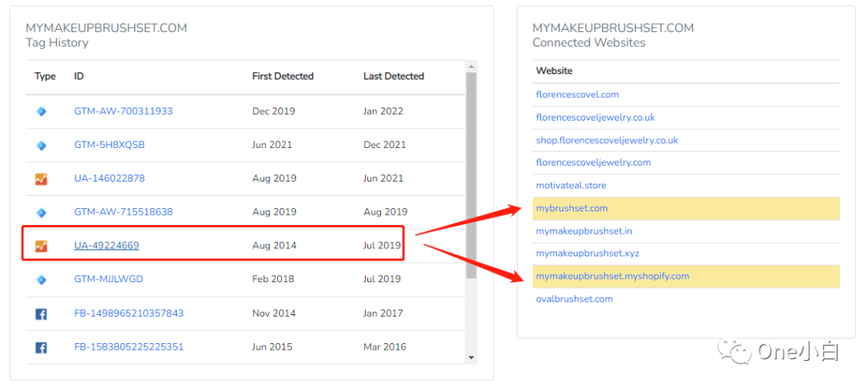Click Mar 2016 last detected cell
The width and height of the screenshot is (868, 389).
384,347
